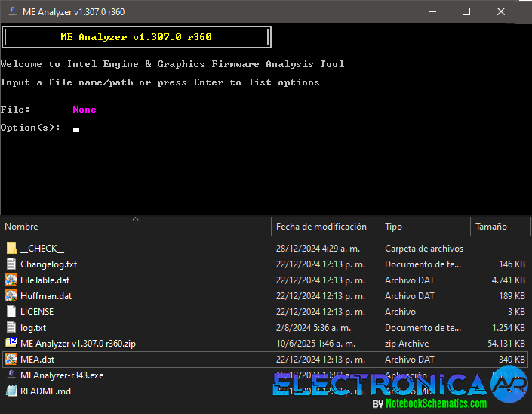This screenshot has width=532, height=414.
Task: Click the ME Analyzer title bar app icon
Action: [13, 11]
